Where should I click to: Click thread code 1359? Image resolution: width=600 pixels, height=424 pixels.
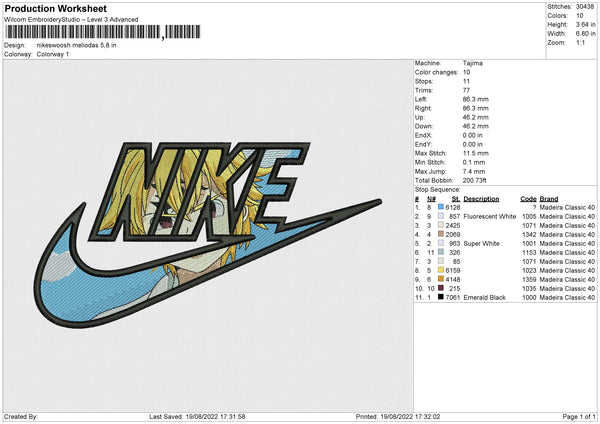coord(529,279)
